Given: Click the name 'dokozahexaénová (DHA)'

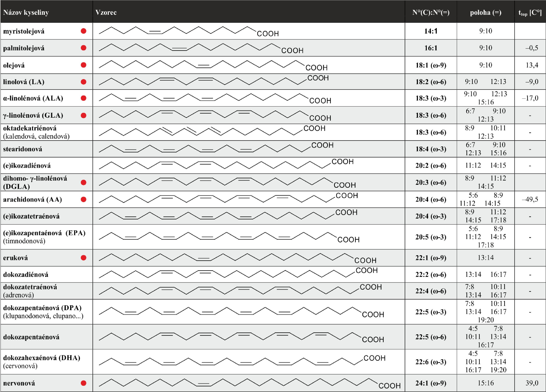Looking at the screenshot, I should click(41, 358).
